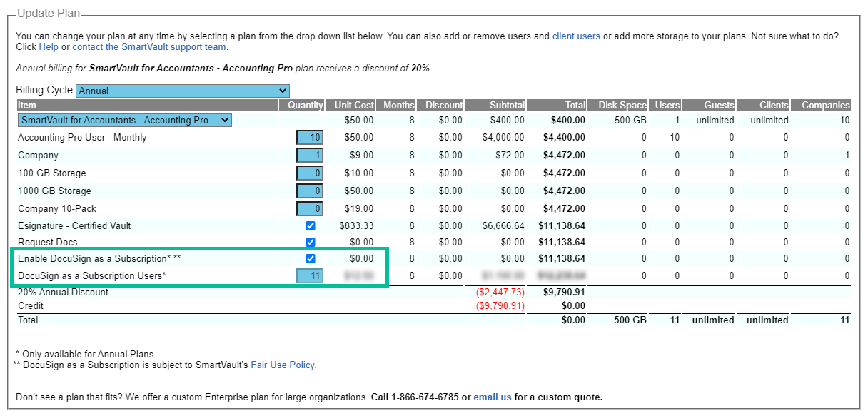Follow the contact the SmartVault support team link
Screen dimensions: 868x416
[x=149, y=47]
